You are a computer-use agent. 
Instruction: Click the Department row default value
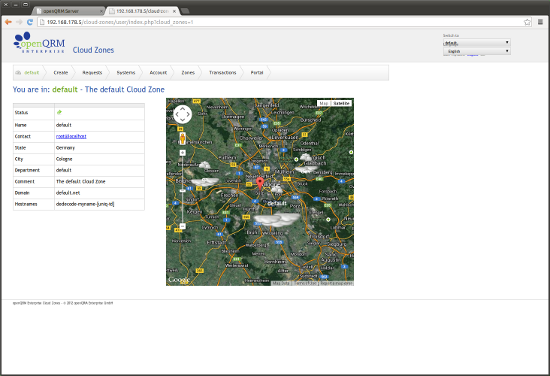[64, 170]
